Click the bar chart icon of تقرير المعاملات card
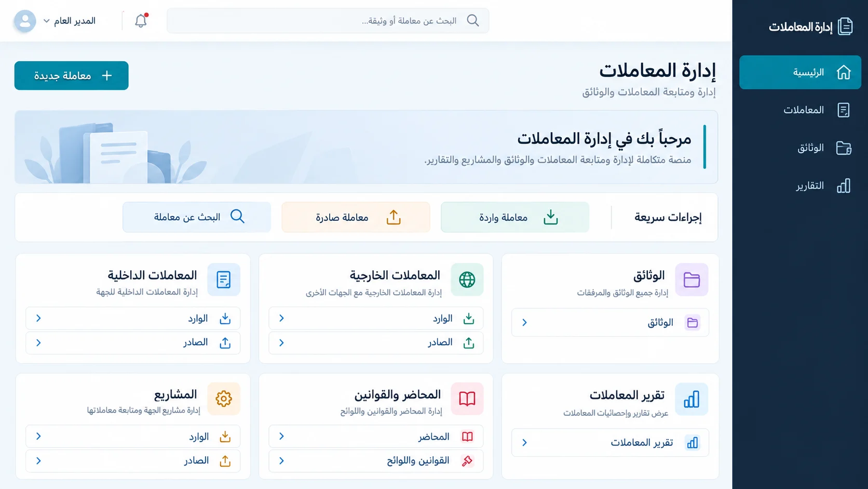868x489 pixels. pos(691,399)
